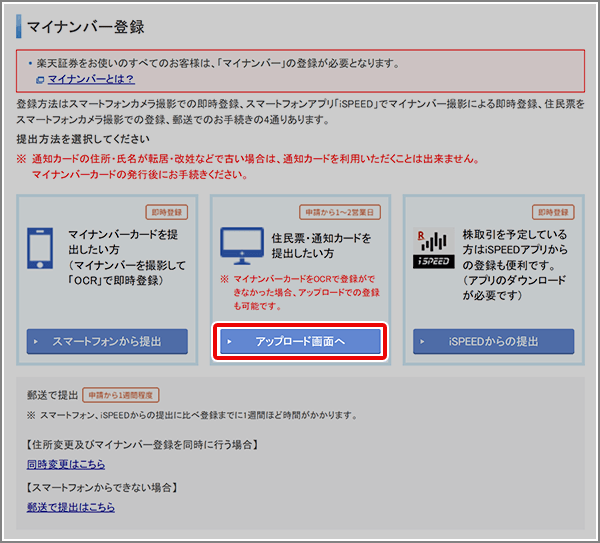
Task: Click the アップロード画面へ button
Action: pyautogui.click(x=300, y=341)
